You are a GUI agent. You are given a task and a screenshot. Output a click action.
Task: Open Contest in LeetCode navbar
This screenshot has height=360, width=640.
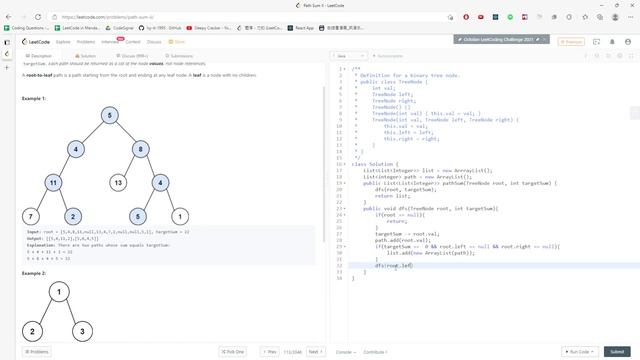(x=133, y=42)
